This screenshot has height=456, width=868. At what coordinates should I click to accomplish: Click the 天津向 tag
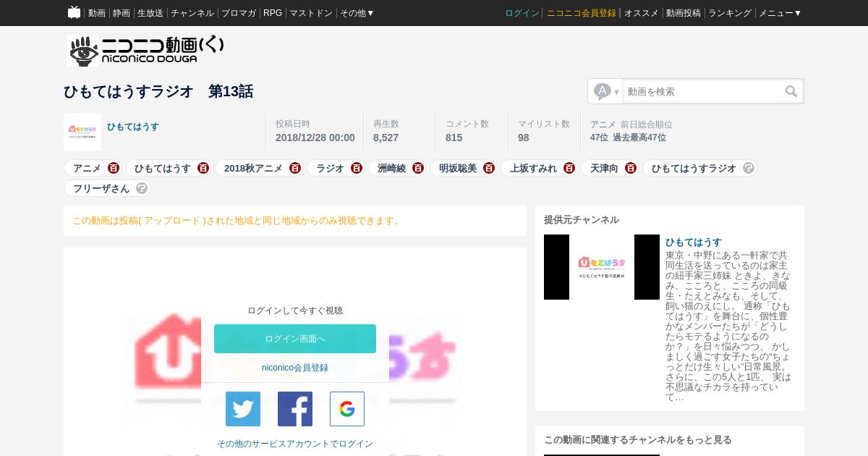[x=604, y=168]
